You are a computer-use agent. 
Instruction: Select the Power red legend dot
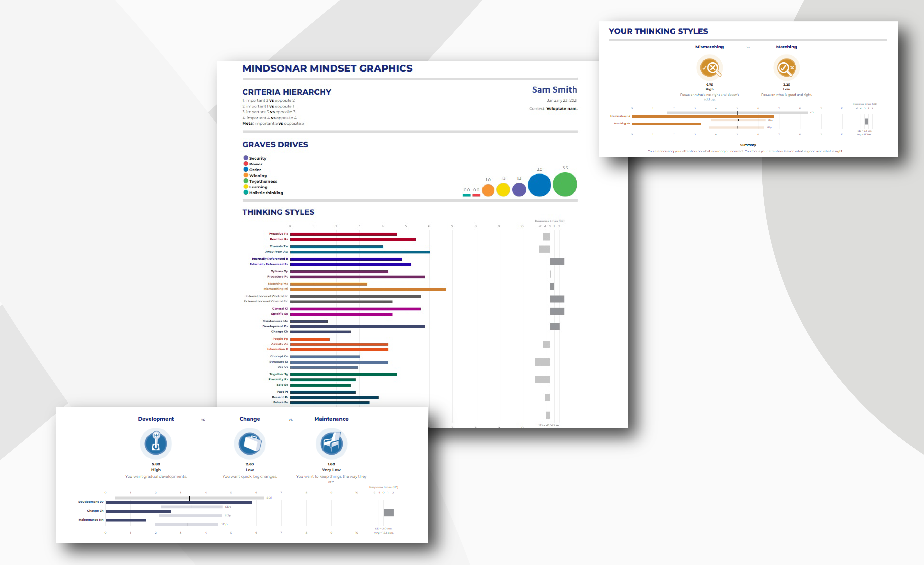246,164
